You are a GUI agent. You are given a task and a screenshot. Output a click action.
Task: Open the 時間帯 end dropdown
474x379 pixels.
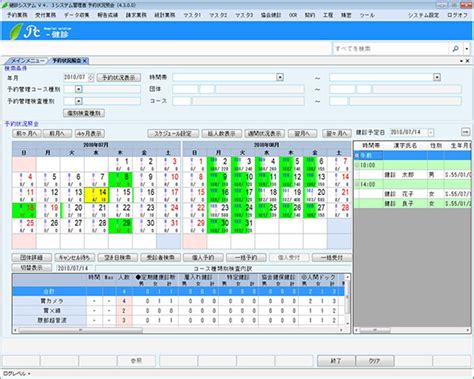pyautogui.click(x=437, y=77)
